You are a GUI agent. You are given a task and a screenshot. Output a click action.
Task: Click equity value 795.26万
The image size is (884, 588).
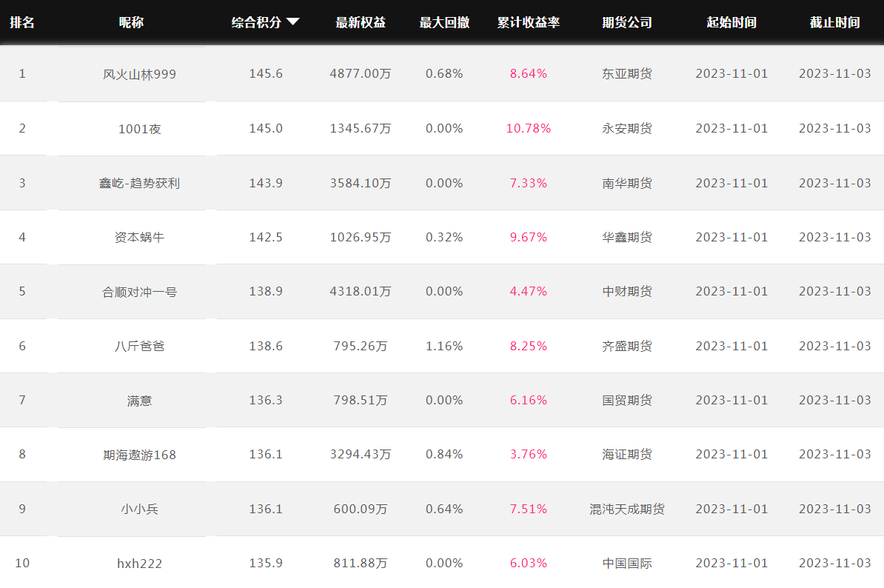pos(361,346)
